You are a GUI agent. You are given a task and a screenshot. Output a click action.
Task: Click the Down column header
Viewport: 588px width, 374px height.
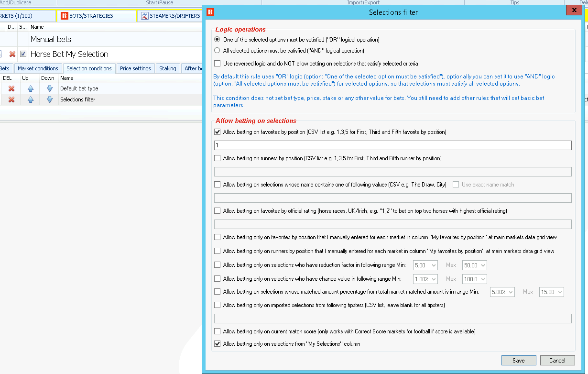click(48, 78)
